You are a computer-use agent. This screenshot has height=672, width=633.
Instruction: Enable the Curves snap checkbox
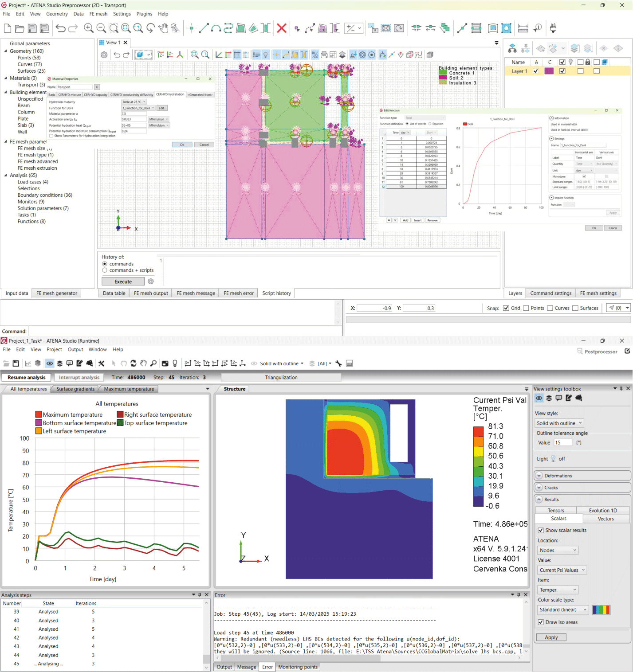point(550,308)
